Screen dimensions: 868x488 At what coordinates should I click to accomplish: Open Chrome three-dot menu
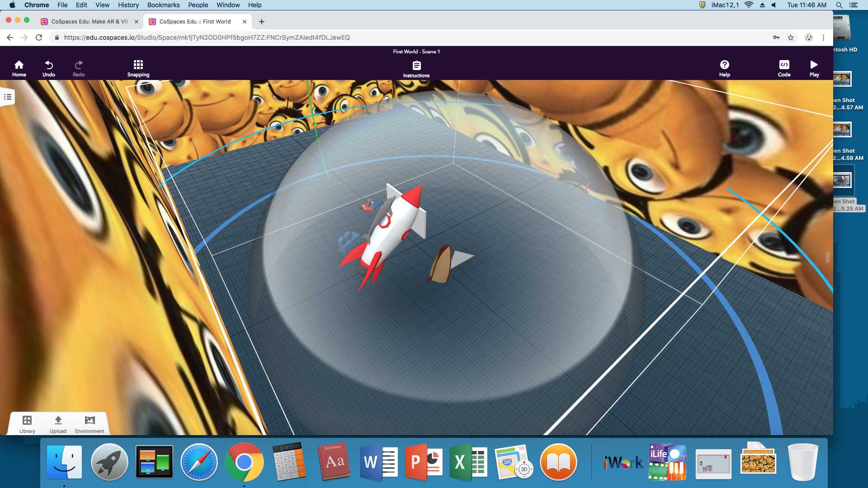(823, 38)
